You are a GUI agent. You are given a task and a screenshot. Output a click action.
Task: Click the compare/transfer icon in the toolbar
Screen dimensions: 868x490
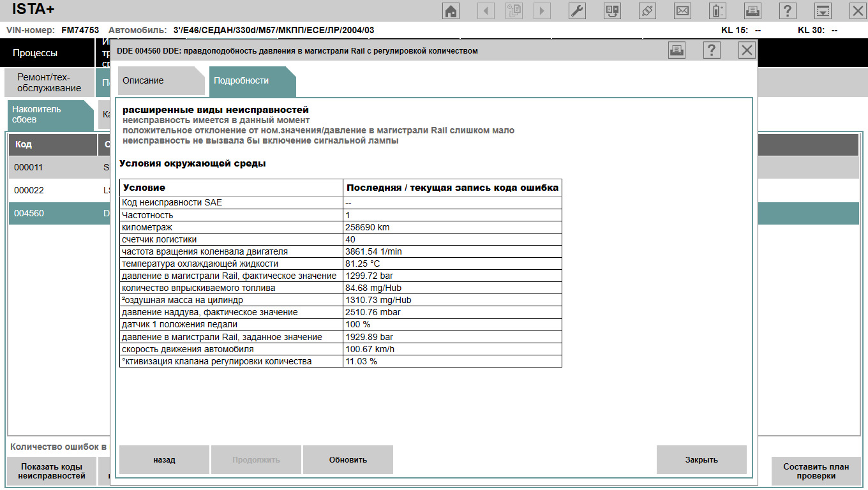pos(612,10)
